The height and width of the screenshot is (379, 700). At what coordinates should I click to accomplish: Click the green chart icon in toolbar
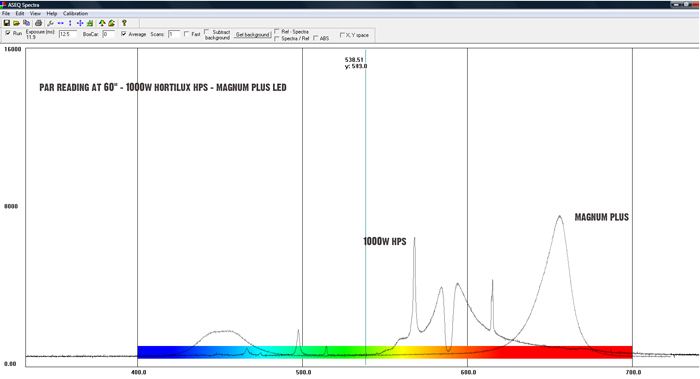90,23
